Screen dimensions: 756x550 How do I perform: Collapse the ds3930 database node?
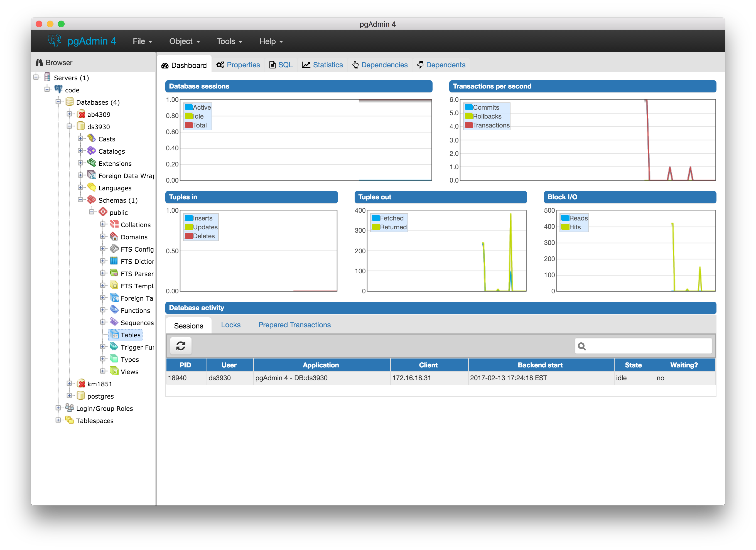point(69,126)
